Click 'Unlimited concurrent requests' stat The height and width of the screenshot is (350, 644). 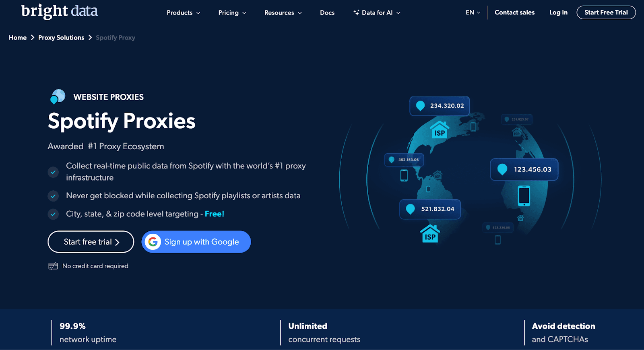point(324,333)
